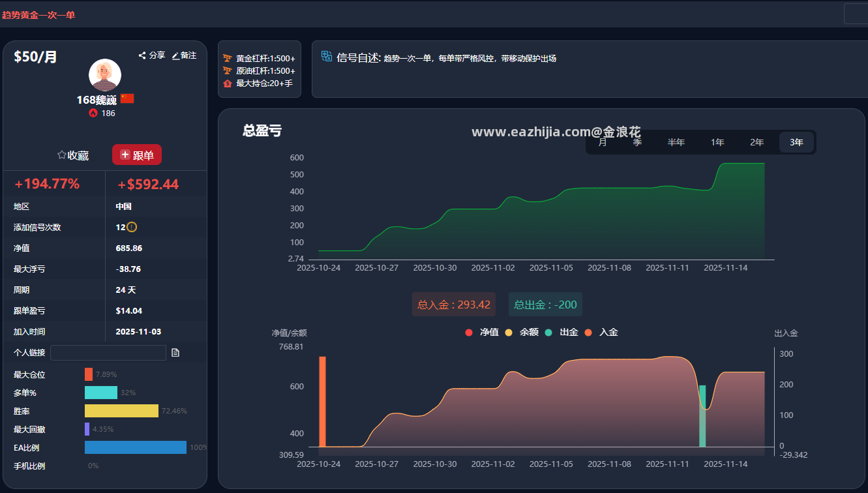Select the 半年 time range tab
The width and height of the screenshot is (868, 493).
(x=676, y=142)
